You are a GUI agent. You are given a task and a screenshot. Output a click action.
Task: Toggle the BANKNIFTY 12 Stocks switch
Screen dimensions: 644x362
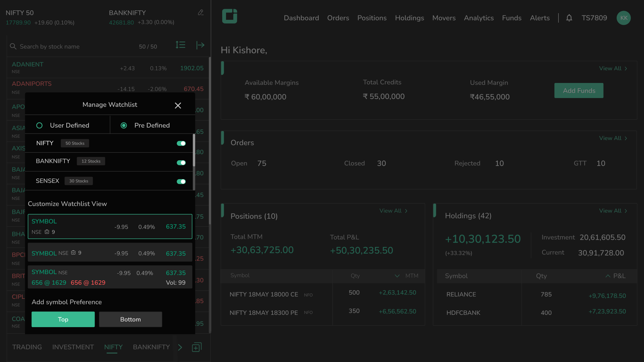(181, 162)
